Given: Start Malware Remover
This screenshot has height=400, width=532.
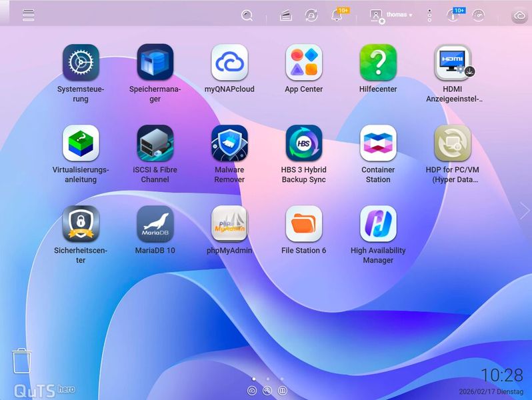Looking at the screenshot, I should [229, 143].
